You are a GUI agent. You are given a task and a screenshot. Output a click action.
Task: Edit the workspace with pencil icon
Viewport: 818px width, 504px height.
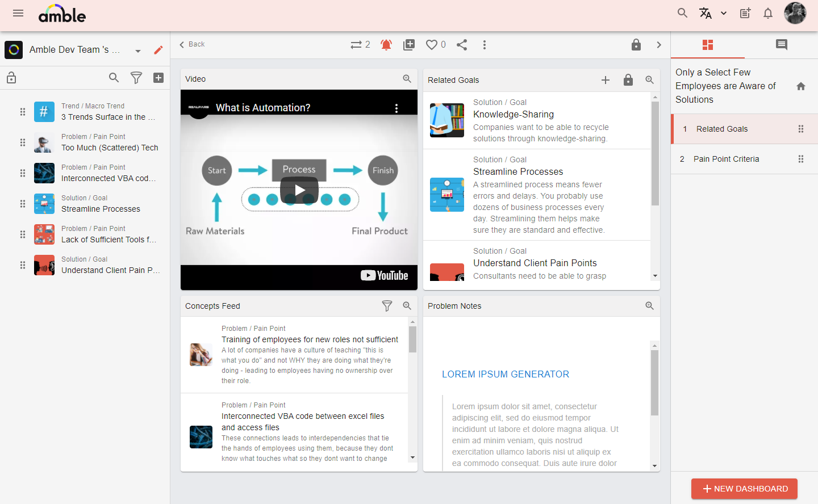[158, 50]
